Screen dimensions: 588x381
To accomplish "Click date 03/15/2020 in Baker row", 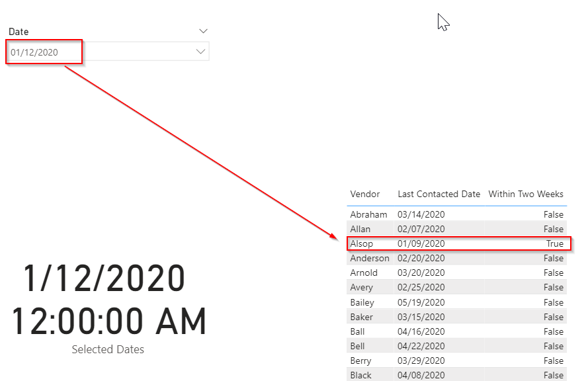I will click(421, 317).
